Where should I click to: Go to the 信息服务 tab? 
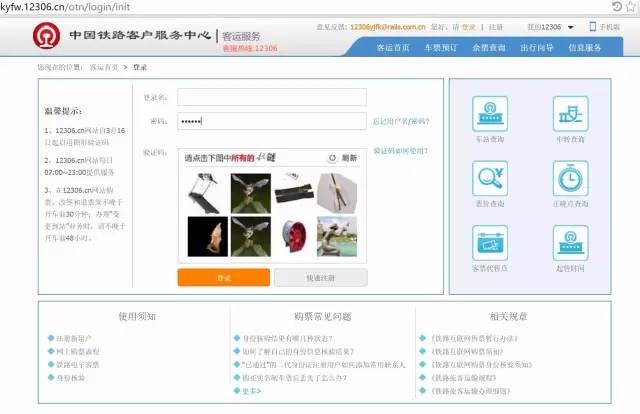[x=585, y=47]
